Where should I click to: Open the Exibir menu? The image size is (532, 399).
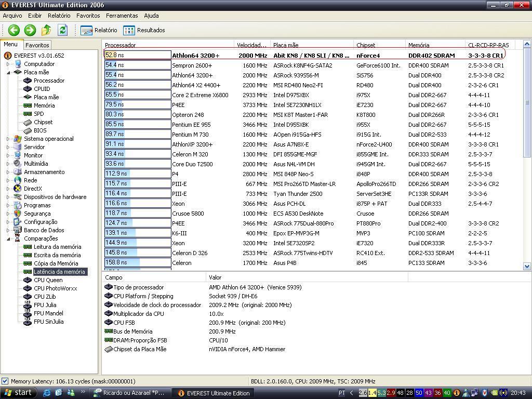35,16
